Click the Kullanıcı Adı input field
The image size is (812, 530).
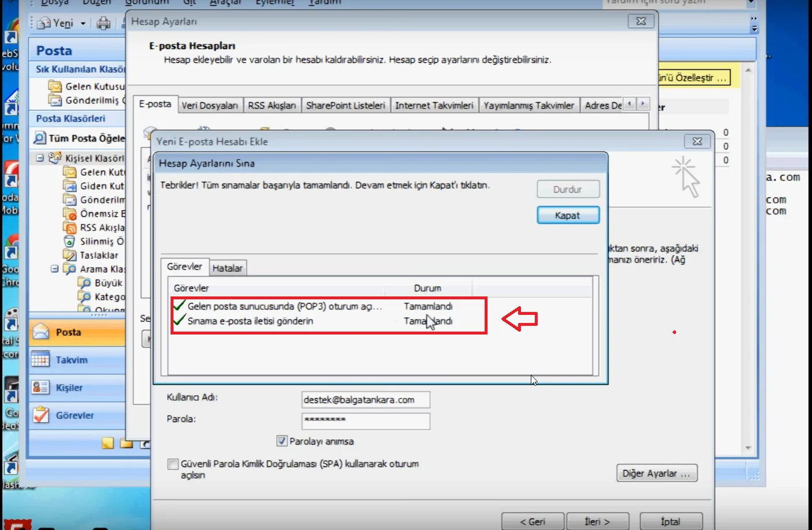click(365, 400)
